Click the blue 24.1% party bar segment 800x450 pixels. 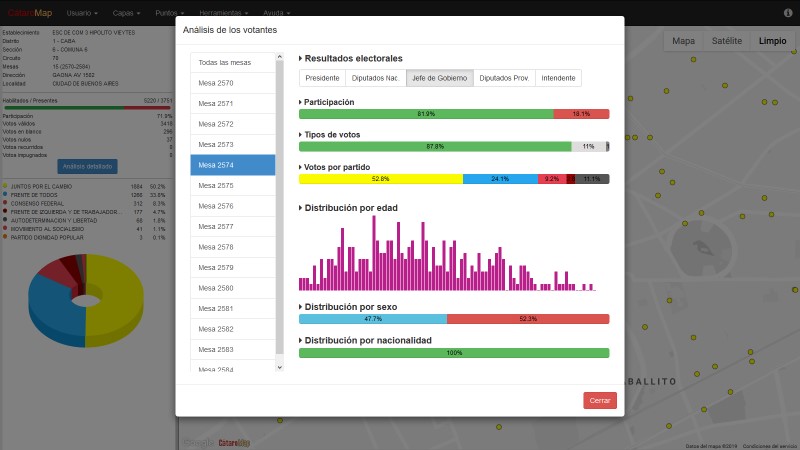[x=500, y=179]
